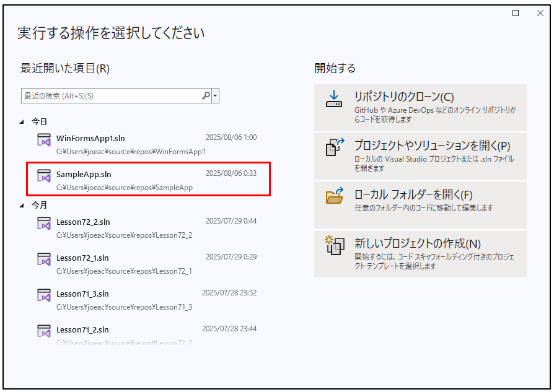Click the clone repository download icon

pos(334,100)
